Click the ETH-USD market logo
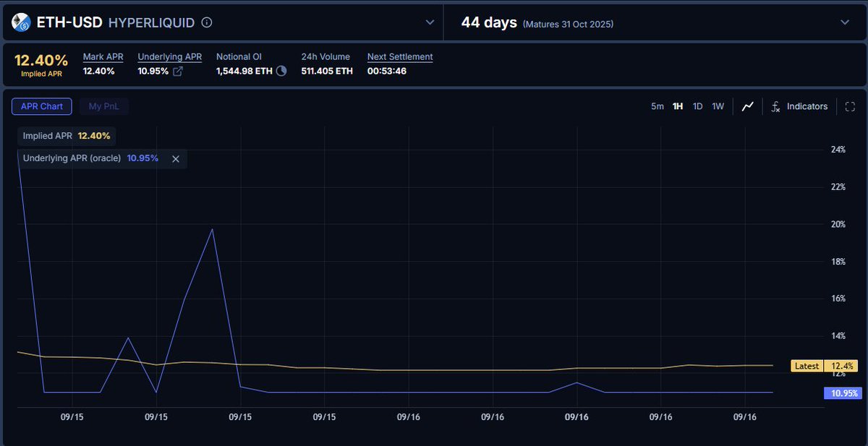The image size is (868, 446). point(20,22)
